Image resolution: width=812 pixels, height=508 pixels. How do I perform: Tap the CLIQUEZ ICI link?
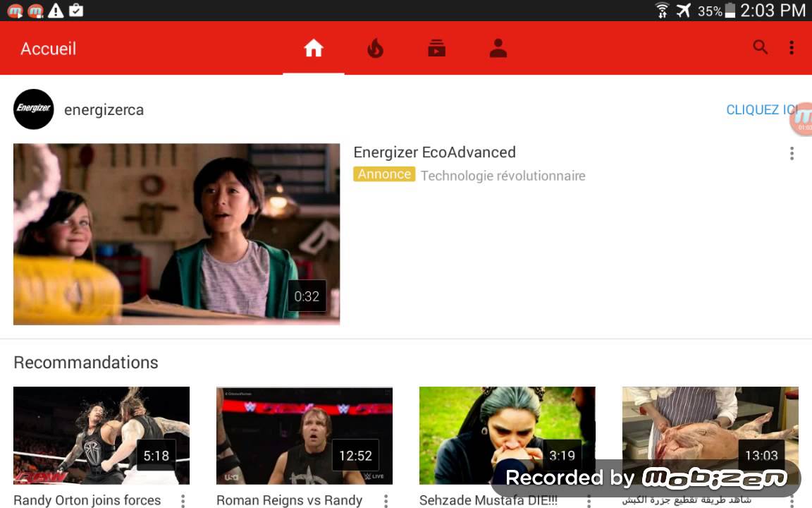point(761,110)
